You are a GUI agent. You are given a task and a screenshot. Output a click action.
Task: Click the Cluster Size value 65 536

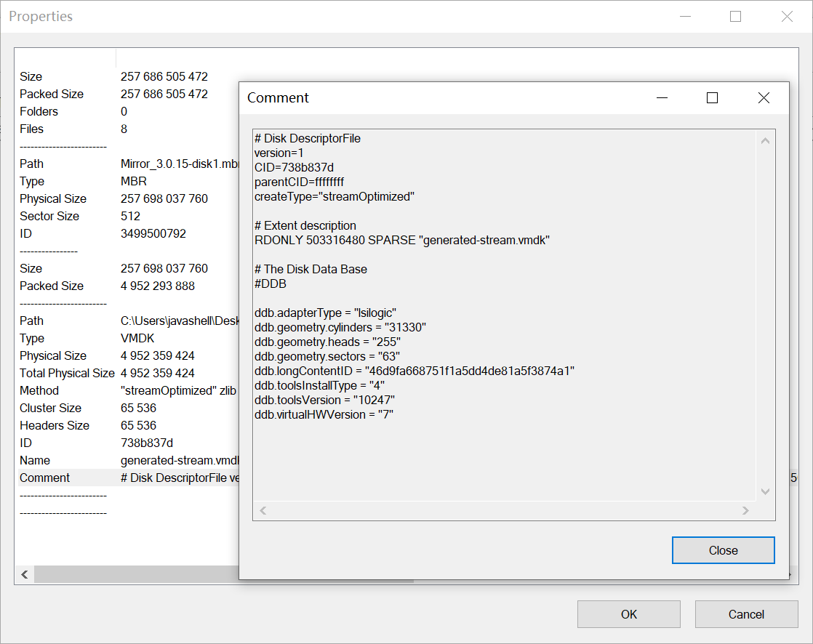(x=138, y=408)
